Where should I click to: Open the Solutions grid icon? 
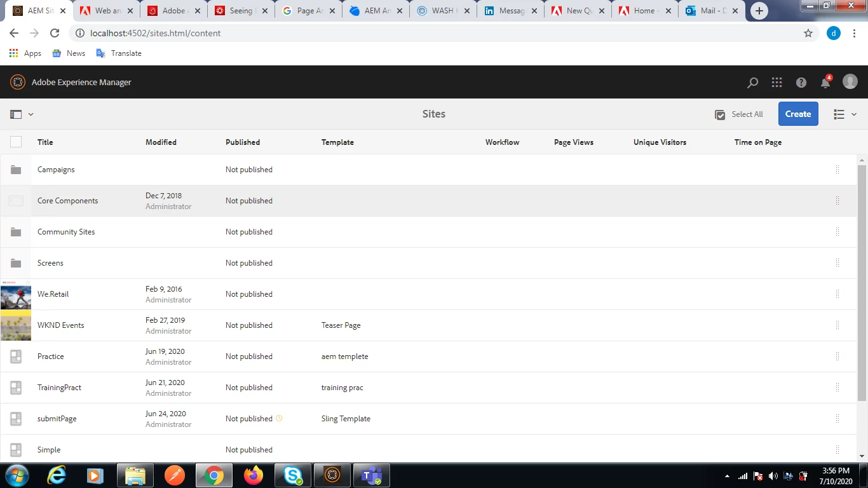[x=776, y=83]
